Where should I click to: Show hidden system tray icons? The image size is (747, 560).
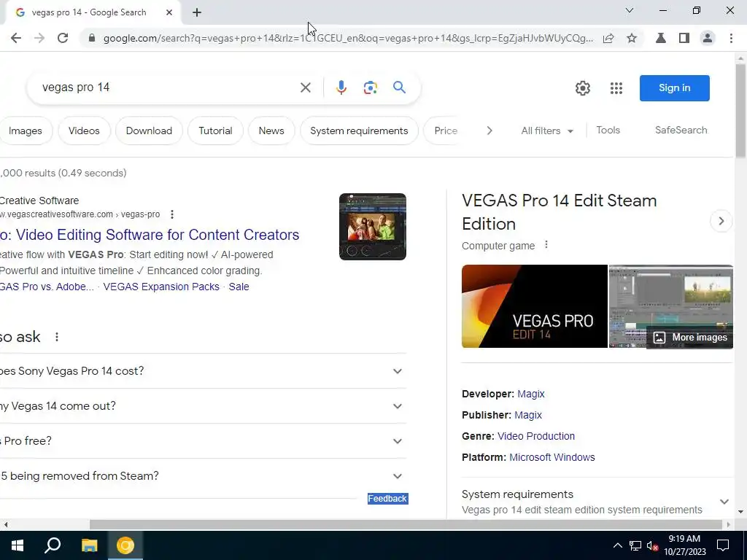point(617,545)
